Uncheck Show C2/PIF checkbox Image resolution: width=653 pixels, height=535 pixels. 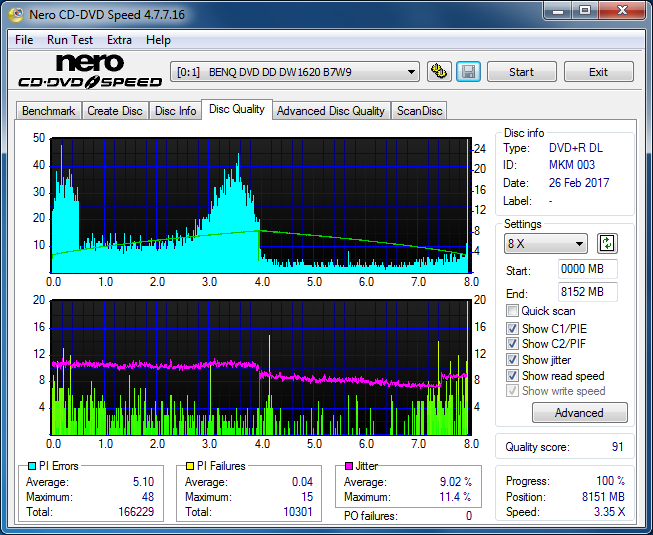coord(512,344)
